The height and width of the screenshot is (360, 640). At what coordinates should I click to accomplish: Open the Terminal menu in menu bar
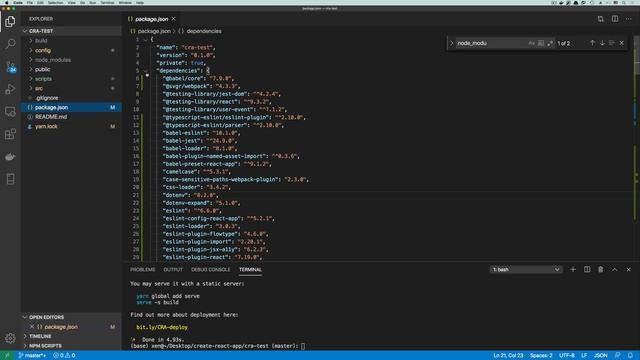click(x=107, y=2)
